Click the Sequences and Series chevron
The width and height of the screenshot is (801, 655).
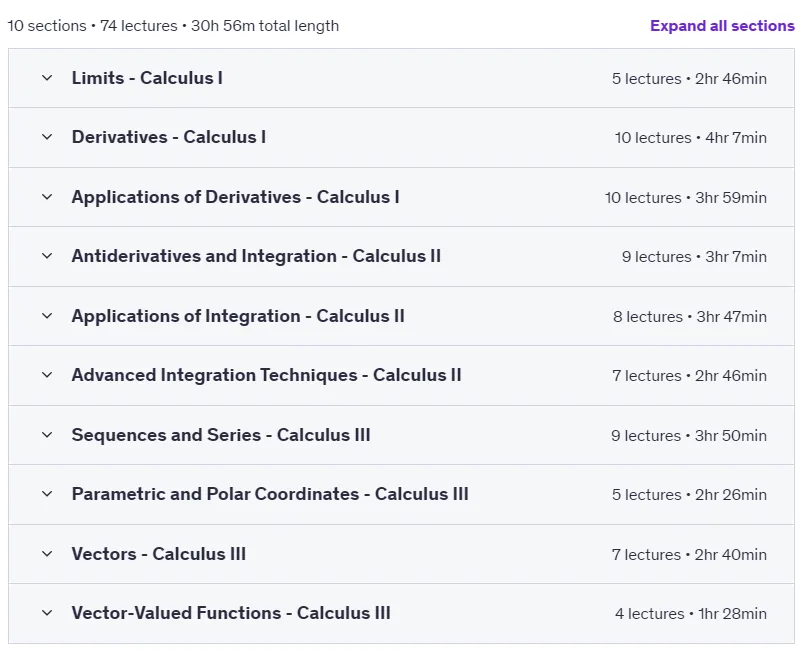[47, 435]
